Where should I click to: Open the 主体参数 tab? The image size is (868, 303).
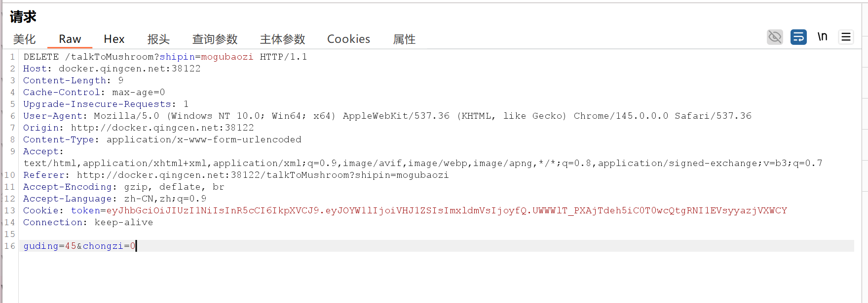pos(282,39)
